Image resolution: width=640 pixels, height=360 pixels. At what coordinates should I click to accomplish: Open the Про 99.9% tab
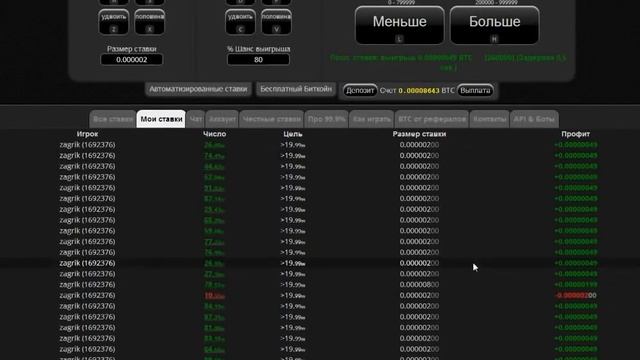(x=327, y=119)
